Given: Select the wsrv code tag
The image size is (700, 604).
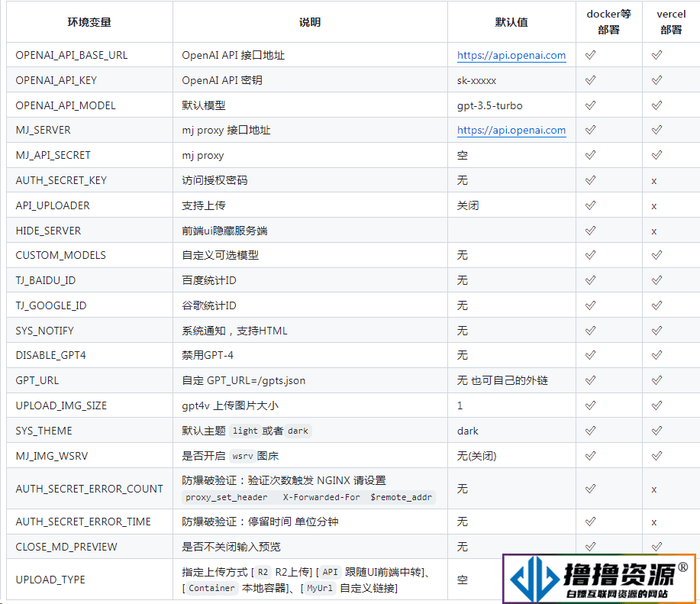Looking at the screenshot, I should [243, 456].
